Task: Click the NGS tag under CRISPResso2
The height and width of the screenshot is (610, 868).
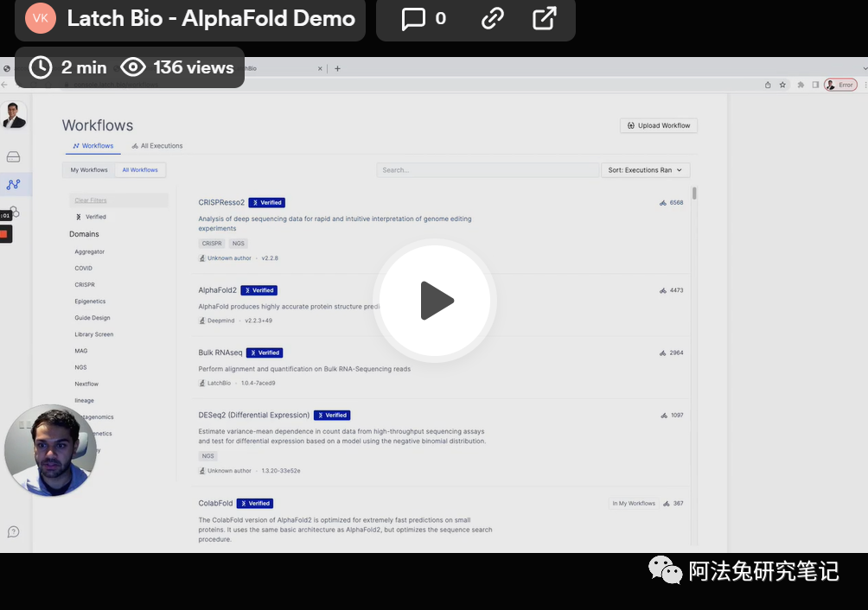Action: pos(238,244)
